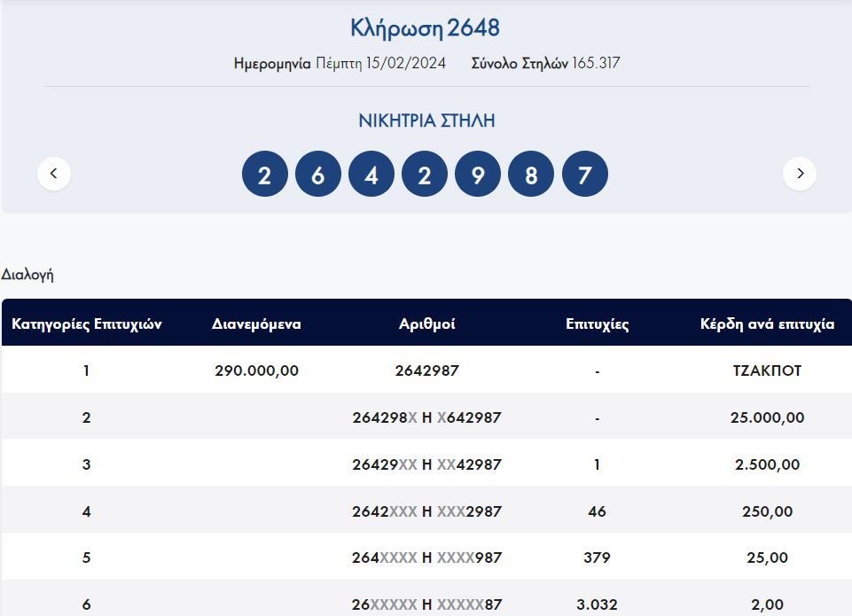Image resolution: width=852 pixels, height=616 pixels.
Task: Click the Αριθμοί column header
Action: click(427, 324)
